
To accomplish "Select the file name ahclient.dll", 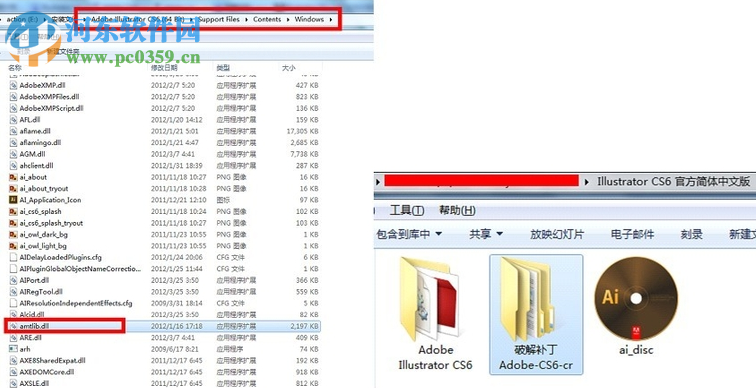I will click(36, 166).
